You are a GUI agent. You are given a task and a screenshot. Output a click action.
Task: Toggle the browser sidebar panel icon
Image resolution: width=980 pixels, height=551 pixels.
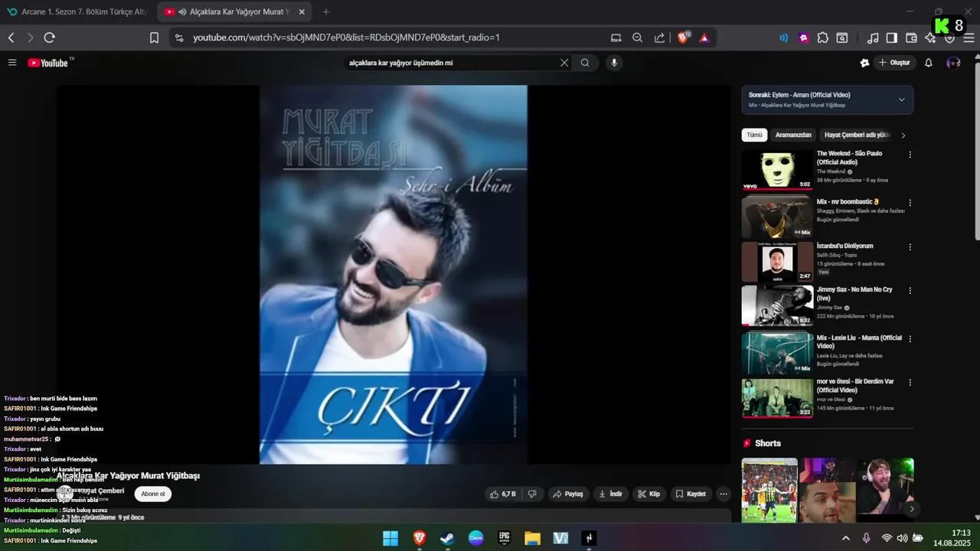892,37
